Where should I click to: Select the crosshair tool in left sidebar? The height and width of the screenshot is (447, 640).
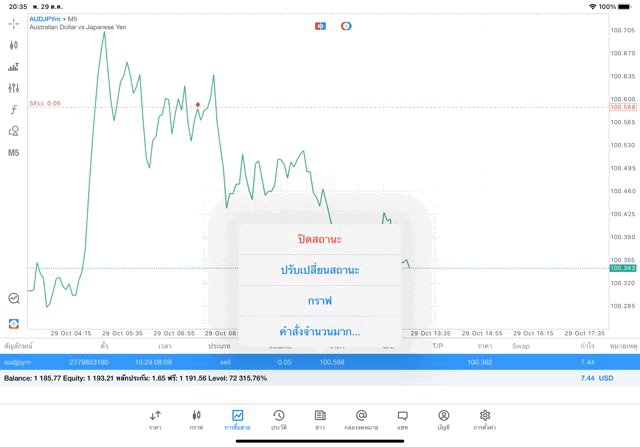(13, 23)
